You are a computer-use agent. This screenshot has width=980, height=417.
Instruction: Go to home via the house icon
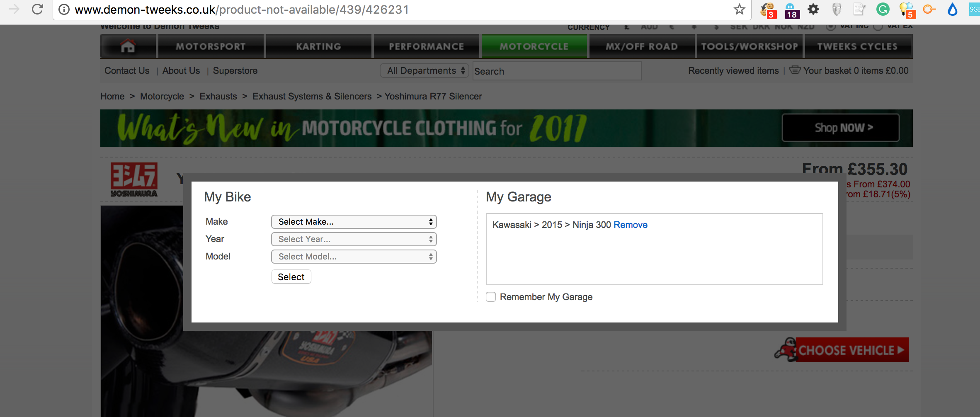128,46
